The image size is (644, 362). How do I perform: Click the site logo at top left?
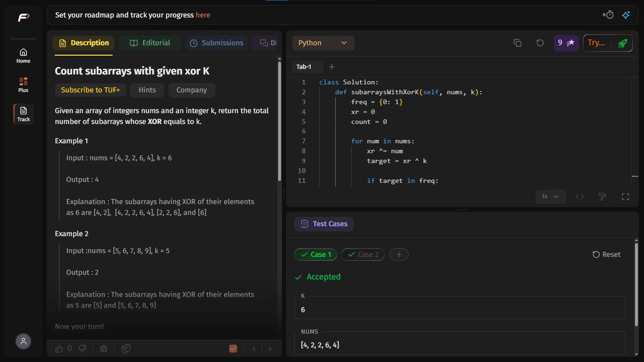tap(23, 17)
